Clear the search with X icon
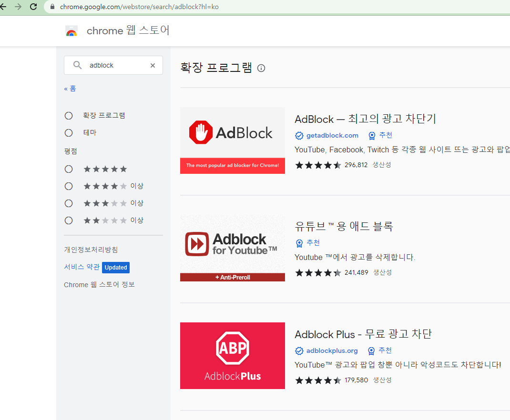510x420 pixels. (153, 66)
